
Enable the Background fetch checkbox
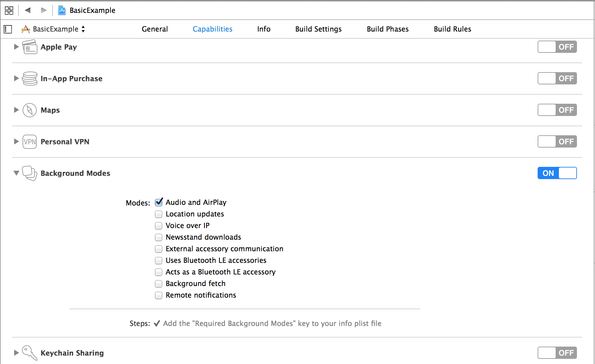(159, 284)
